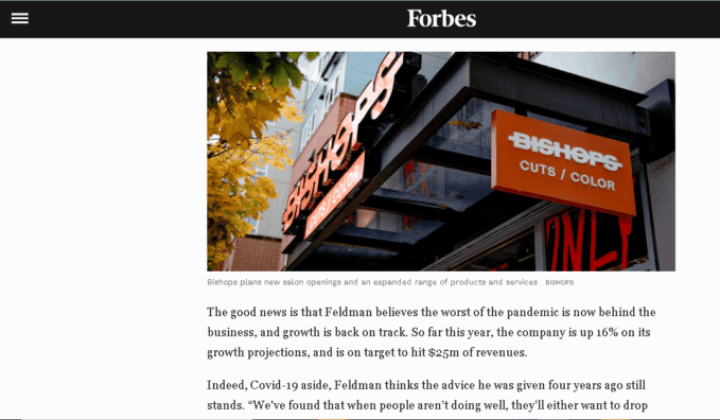Click the BISHOPS photo credit label
This screenshot has height=420, width=720.
coord(559,282)
